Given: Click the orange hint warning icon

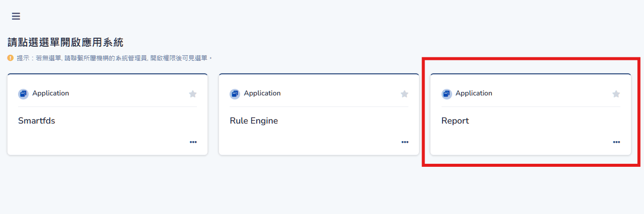Looking at the screenshot, I should click(x=11, y=58).
